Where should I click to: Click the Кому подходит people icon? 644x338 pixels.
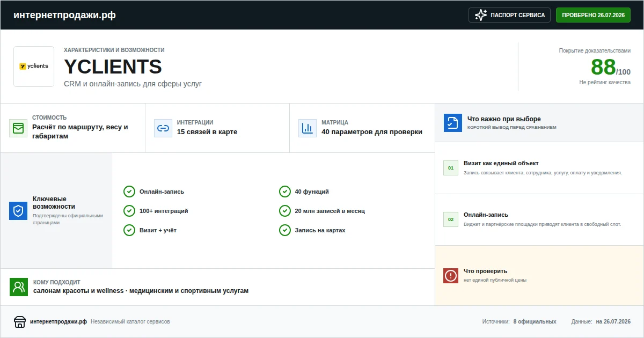tap(19, 287)
